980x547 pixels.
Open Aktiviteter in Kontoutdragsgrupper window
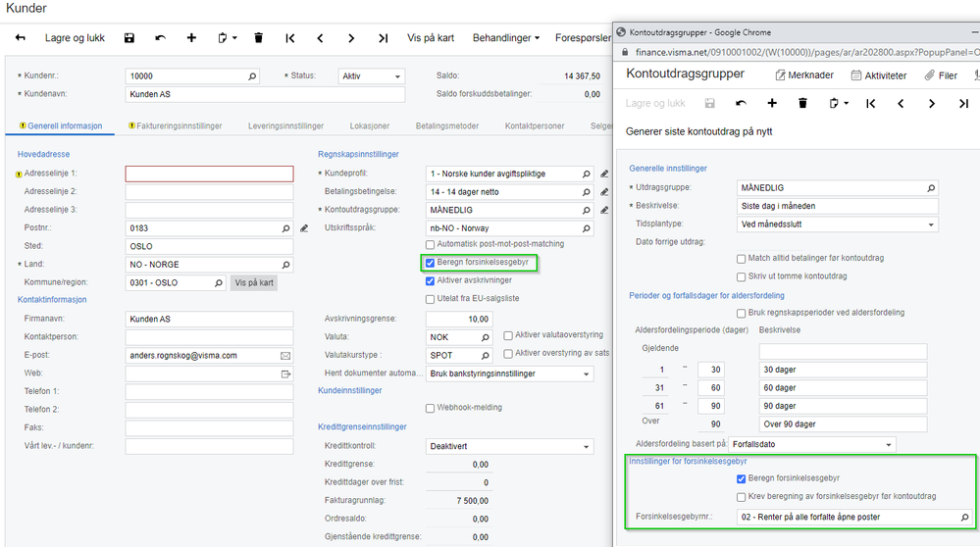[x=879, y=75]
